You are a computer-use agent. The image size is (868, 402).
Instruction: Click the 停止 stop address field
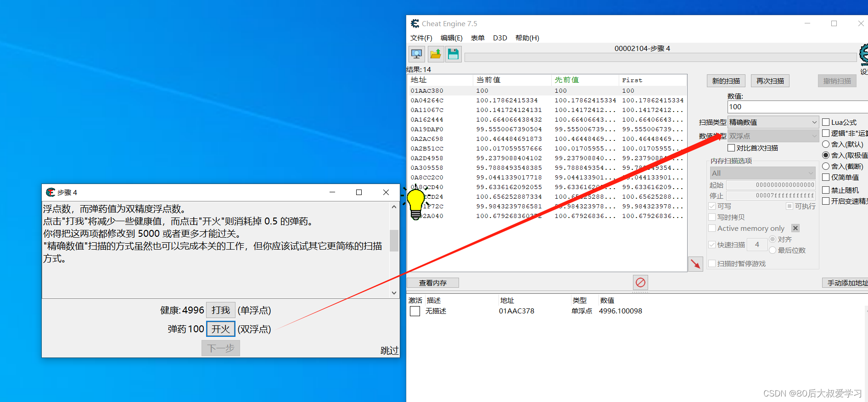[771, 195]
